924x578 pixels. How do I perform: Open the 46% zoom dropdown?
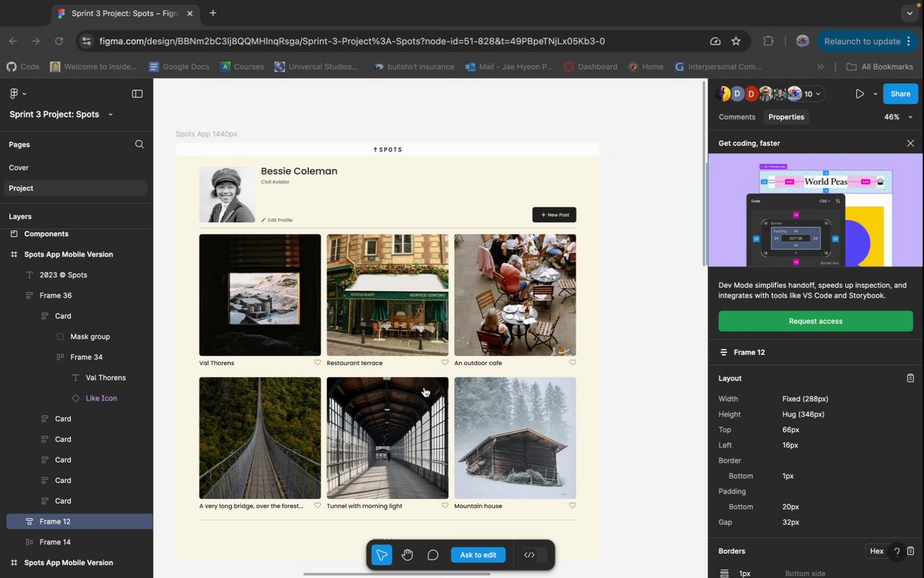[x=899, y=117]
